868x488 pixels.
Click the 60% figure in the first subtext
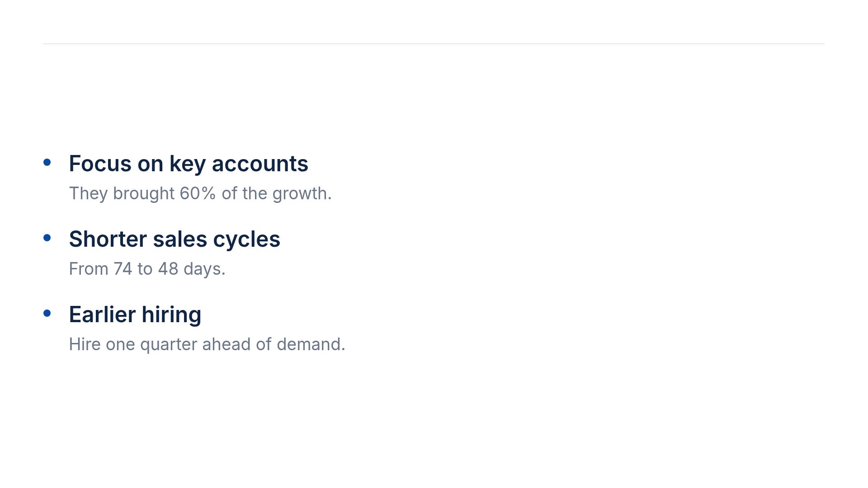point(198,193)
